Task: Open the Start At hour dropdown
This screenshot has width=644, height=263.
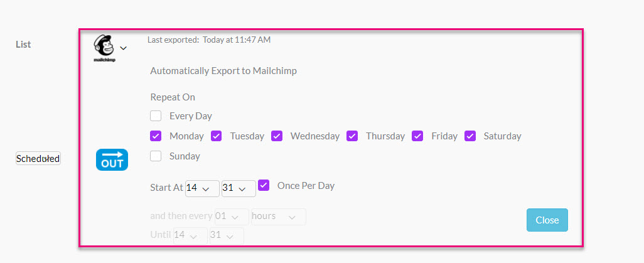Action: pyautogui.click(x=202, y=188)
